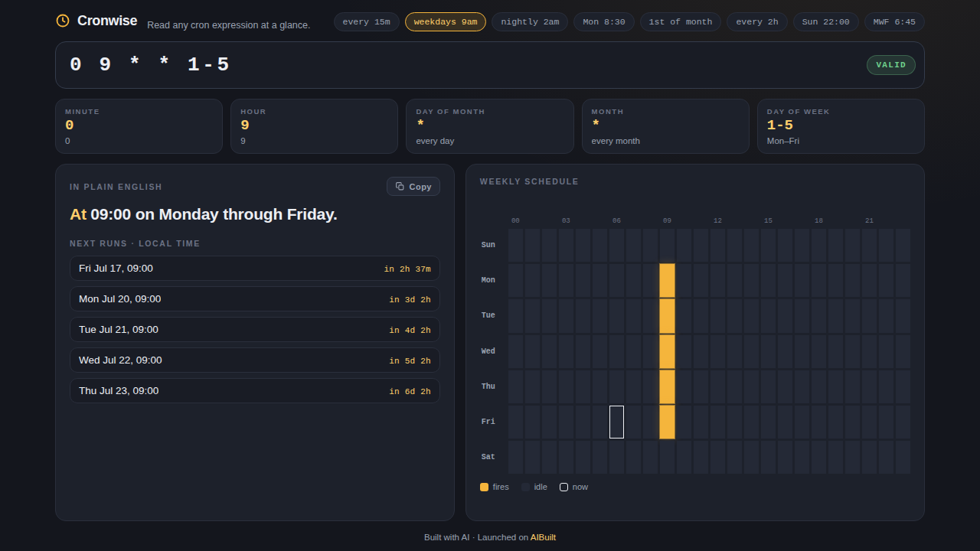Select the MONTH field card
This screenshot has height=551, width=980.
[x=665, y=126]
